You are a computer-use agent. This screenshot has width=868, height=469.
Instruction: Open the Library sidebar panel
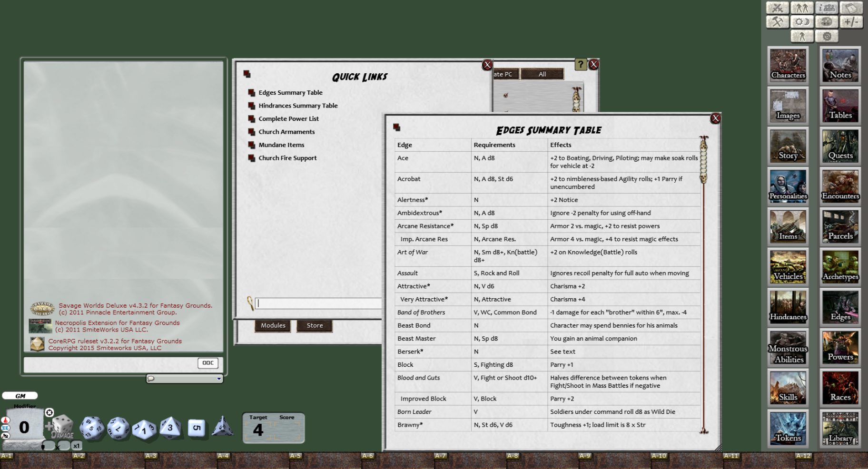point(840,428)
